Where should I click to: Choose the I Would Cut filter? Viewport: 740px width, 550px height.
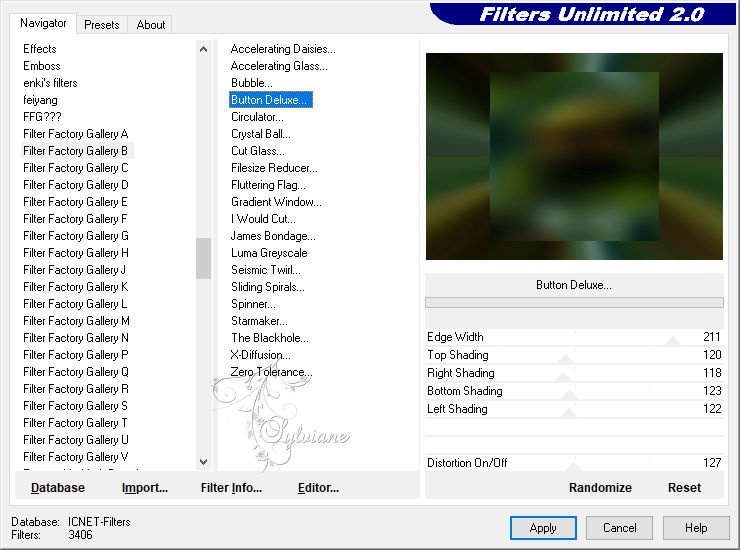pos(263,219)
